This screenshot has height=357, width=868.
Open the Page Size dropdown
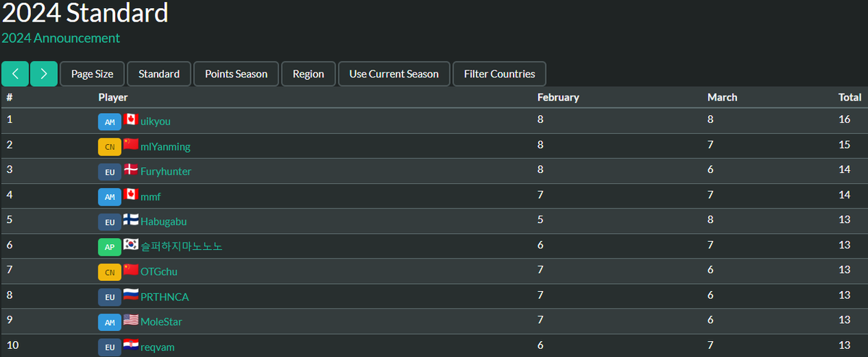[x=92, y=74]
